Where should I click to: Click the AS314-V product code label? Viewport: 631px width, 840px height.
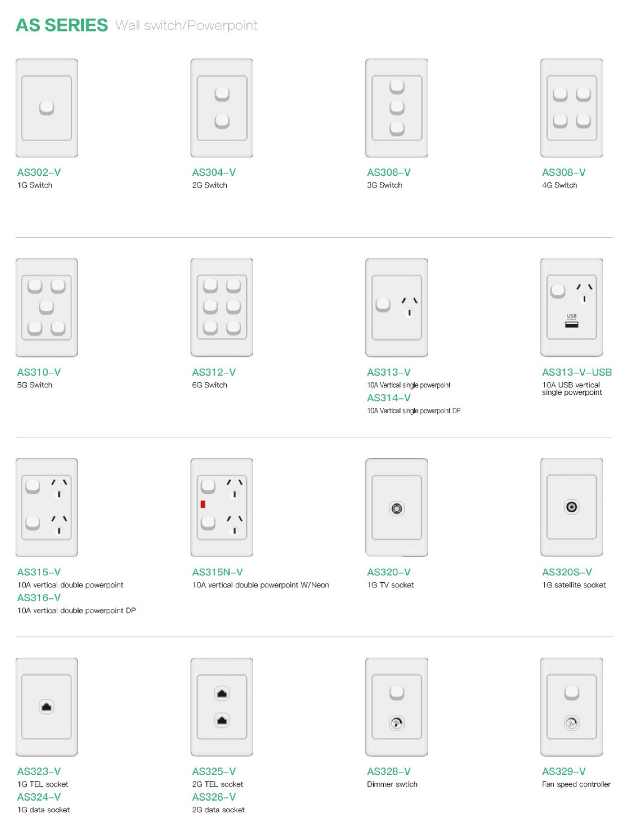coord(389,398)
